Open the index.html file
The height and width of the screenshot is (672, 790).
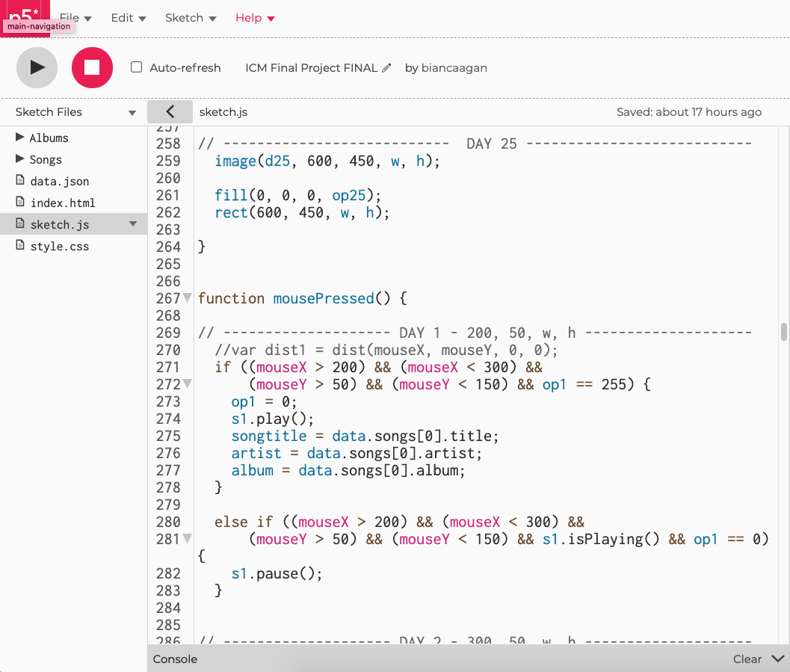tap(62, 203)
